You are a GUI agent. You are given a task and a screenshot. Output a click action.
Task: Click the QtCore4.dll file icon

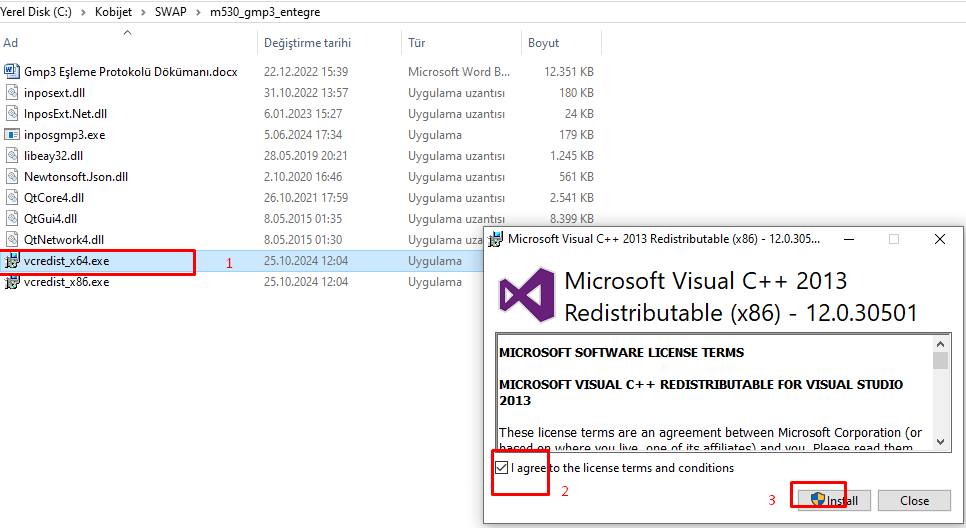pyautogui.click(x=12, y=197)
